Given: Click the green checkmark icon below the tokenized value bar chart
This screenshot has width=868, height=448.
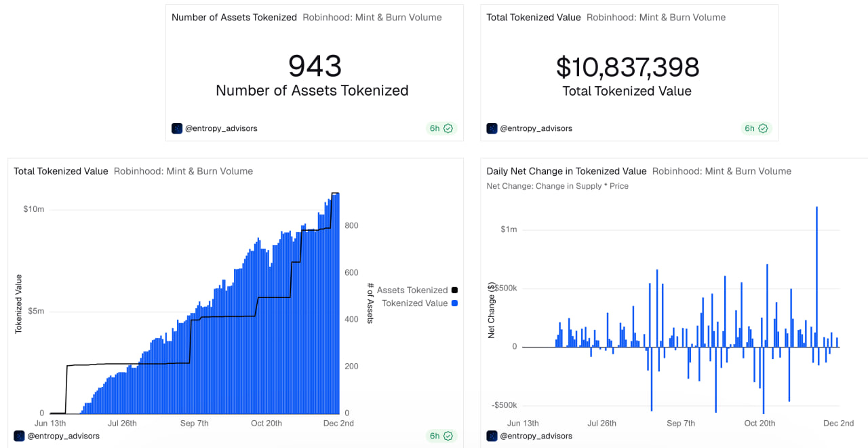Looking at the screenshot, I should tap(448, 436).
